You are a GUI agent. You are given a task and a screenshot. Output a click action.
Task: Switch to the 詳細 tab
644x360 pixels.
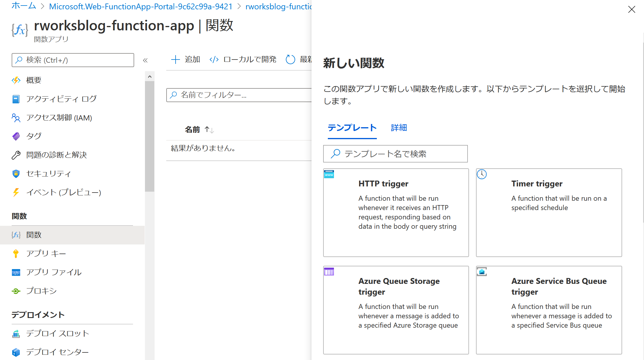pyautogui.click(x=399, y=127)
